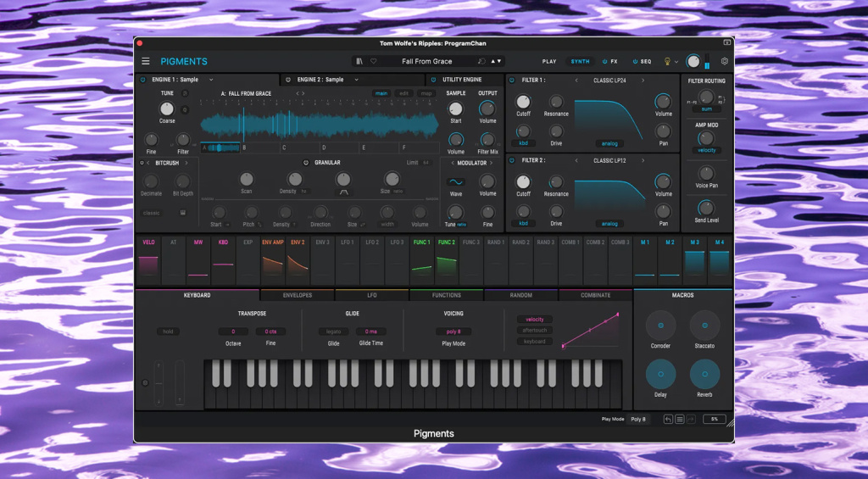Open the edit history list icon
This screenshot has height=479, width=868.
pos(680,419)
